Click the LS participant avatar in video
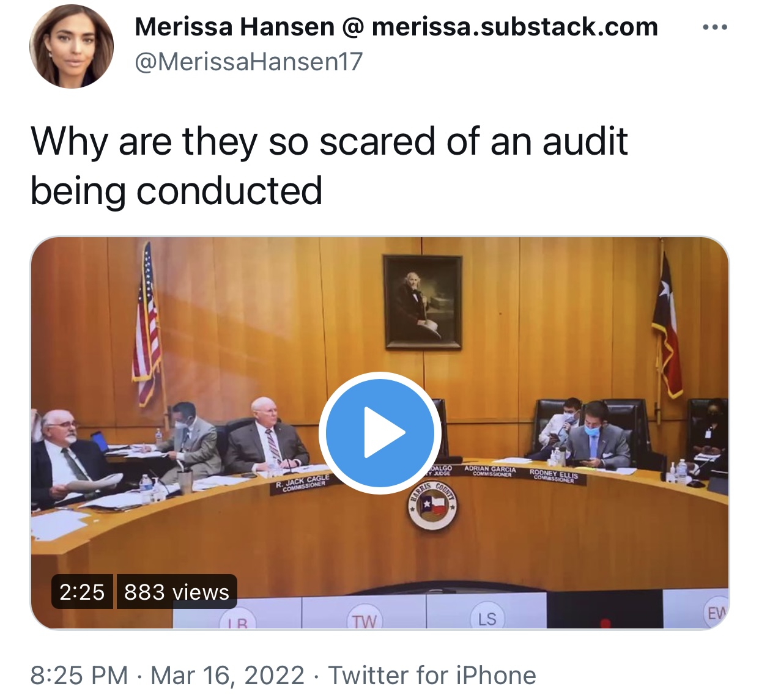This screenshot has width=759, height=700. pos(487,618)
